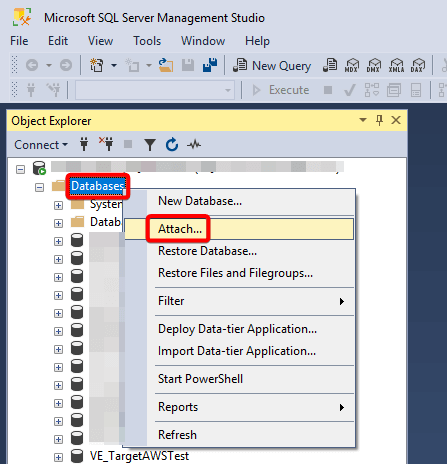Click the server connection icon
This screenshot has width=447, height=464.
39,168
